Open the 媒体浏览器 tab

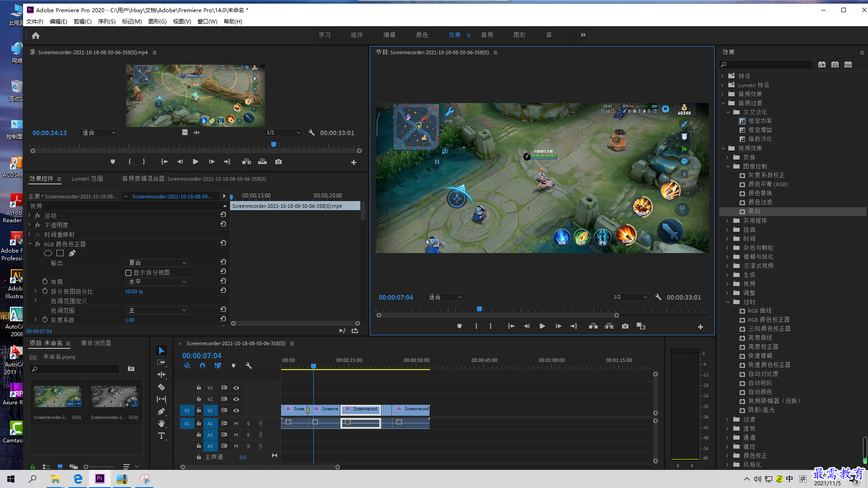click(x=96, y=343)
